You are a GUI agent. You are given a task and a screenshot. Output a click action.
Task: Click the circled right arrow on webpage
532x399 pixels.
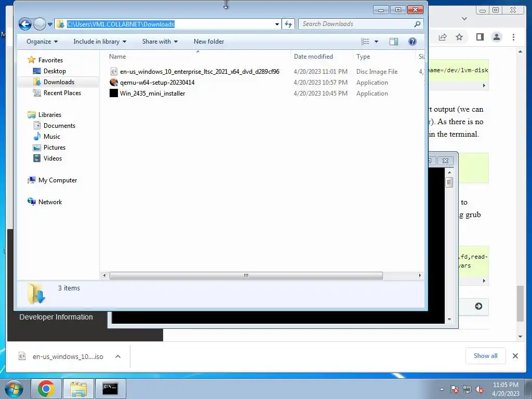[x=478, y=307]
